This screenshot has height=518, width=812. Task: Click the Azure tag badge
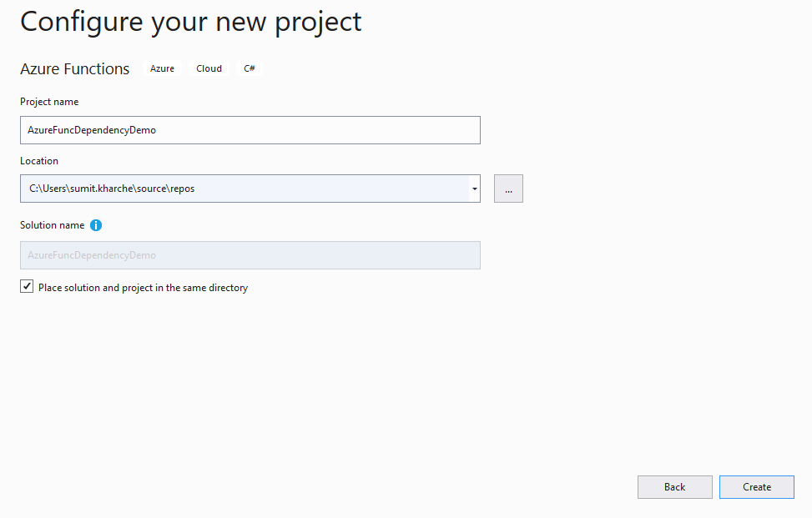[x=162, y=68]
